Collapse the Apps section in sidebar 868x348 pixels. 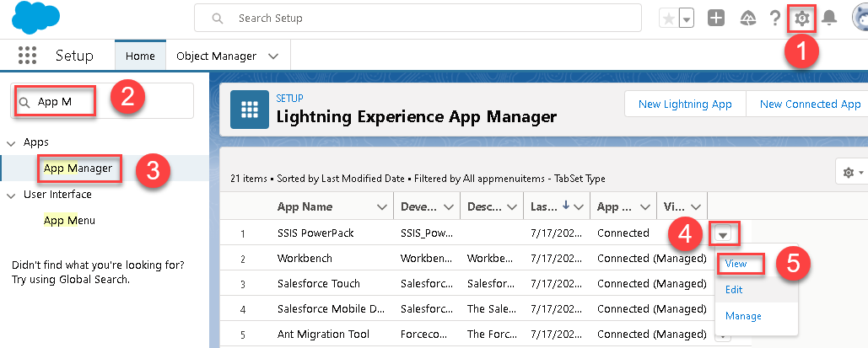pos(11,142)
